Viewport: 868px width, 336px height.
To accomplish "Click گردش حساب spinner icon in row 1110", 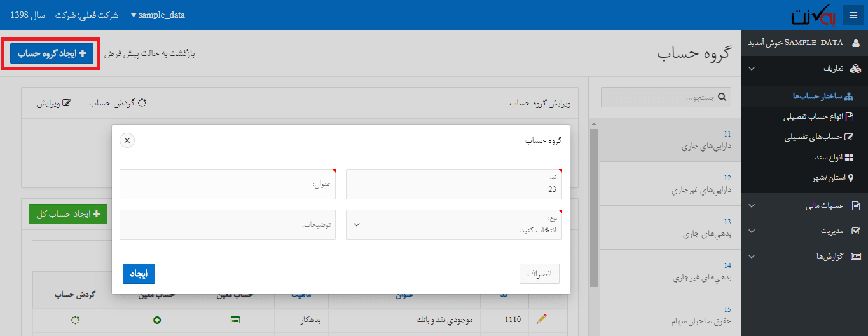I will [75, 320].
